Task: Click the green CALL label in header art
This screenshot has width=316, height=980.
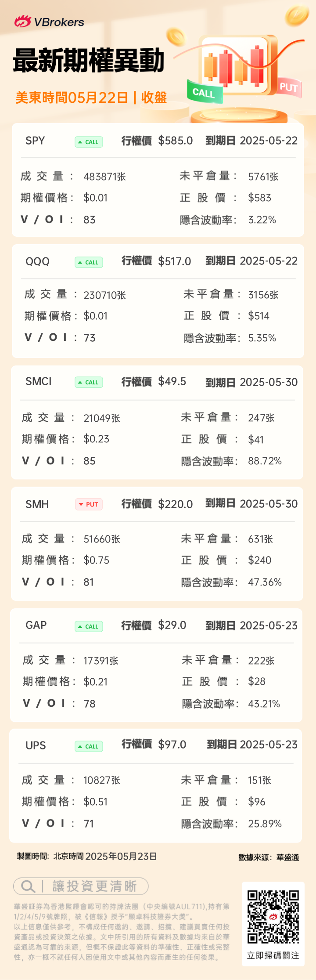Action: click(x=204, y=93)
